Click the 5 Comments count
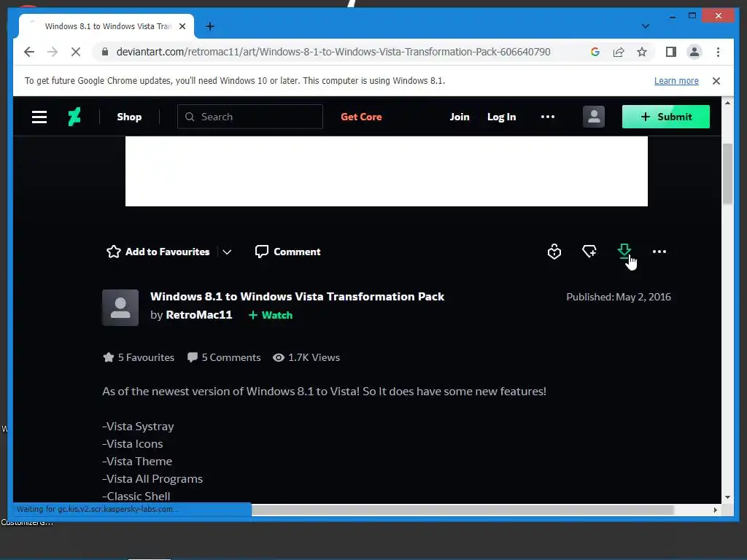Image resolution: width=747 pixels, height=560 pixels. pyautogui.click(x=224, y=357)
